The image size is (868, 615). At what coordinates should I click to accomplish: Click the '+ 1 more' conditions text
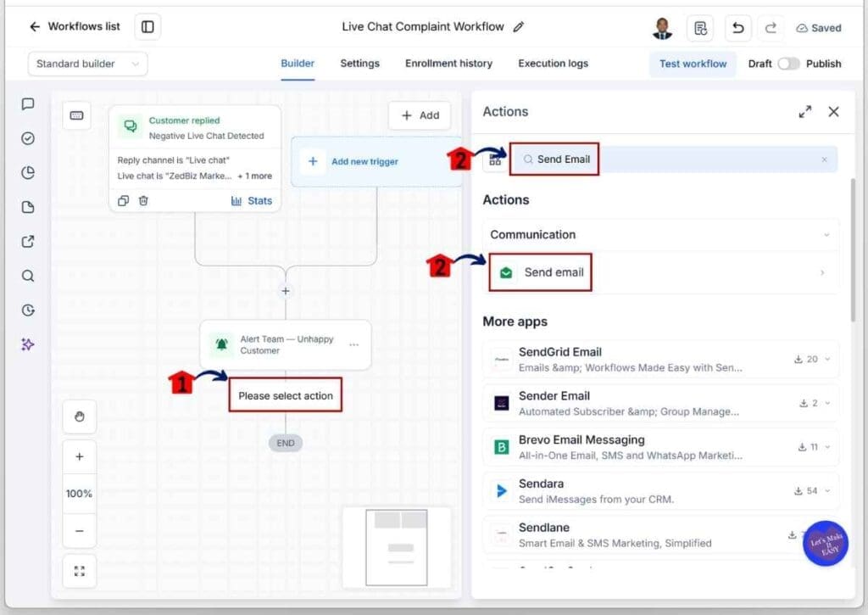pos(254,176)
